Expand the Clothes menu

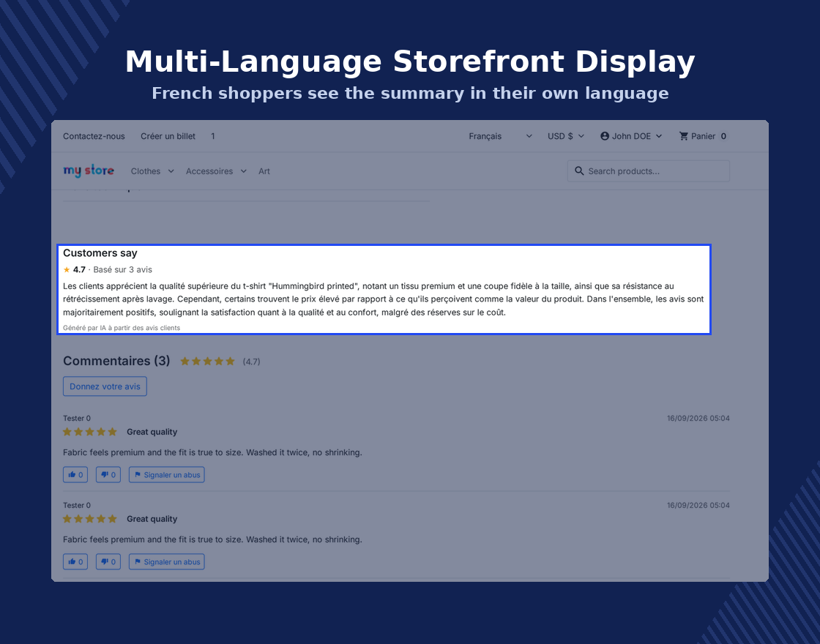(152, 171)
